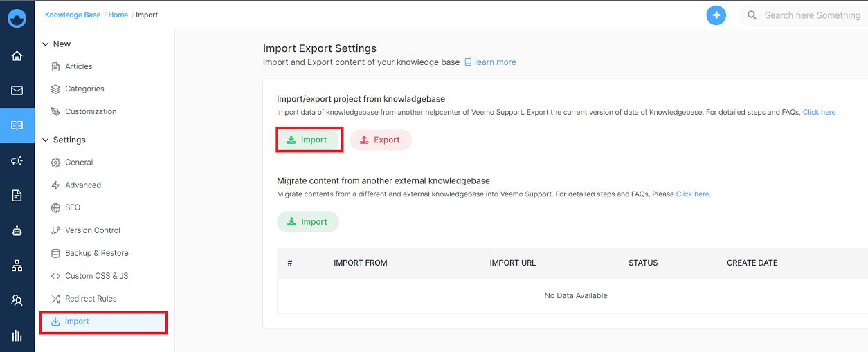Screen dimensions: 868x352
Task: Click the document icon in the left rail
Action: coord(17,196)
